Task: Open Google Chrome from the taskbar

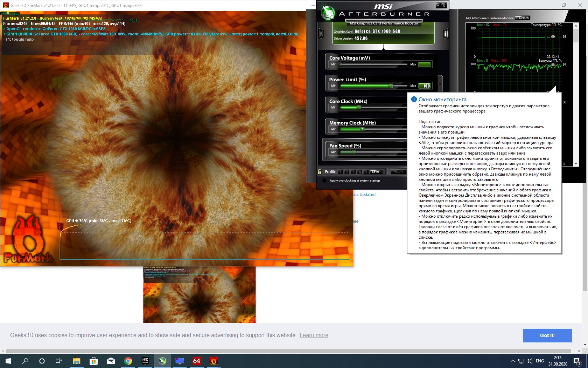Action: point(128,361)
